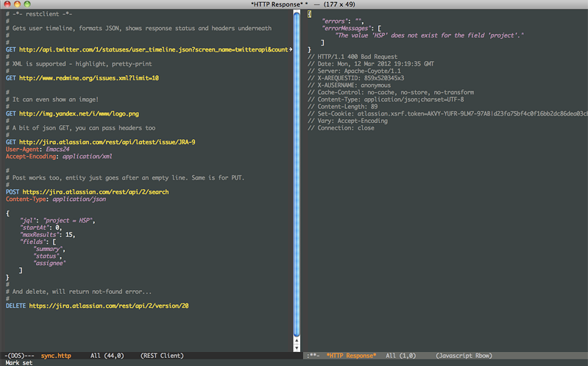Click the scrollbar up arrow at bottom
The width and height of the screenshot is (588, 366).
point(297,341)
